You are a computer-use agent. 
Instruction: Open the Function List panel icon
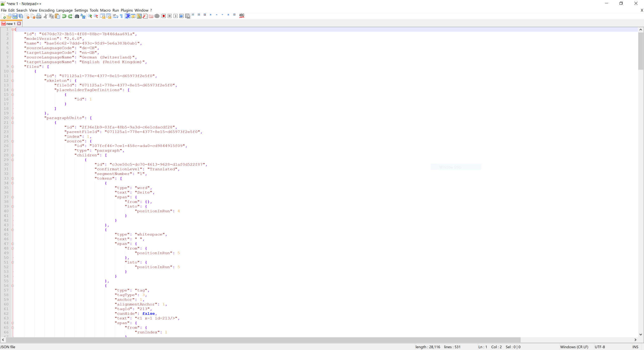point(145,16)
